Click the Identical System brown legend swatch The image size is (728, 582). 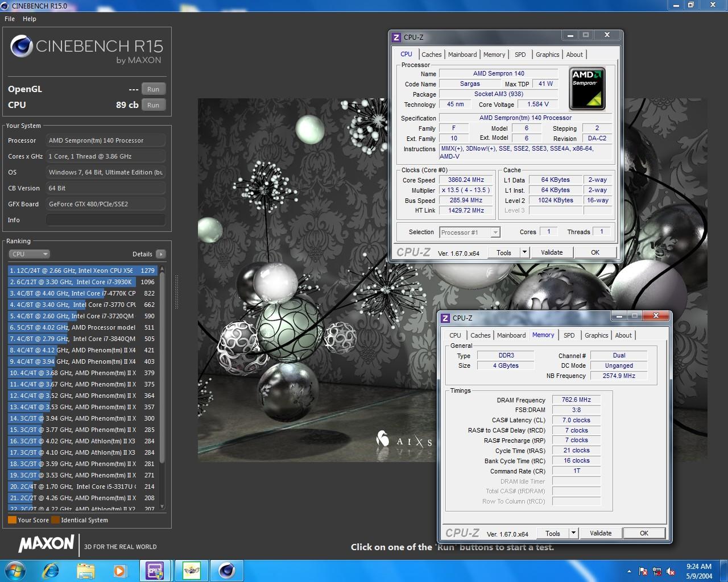click(x=55, y=520)
